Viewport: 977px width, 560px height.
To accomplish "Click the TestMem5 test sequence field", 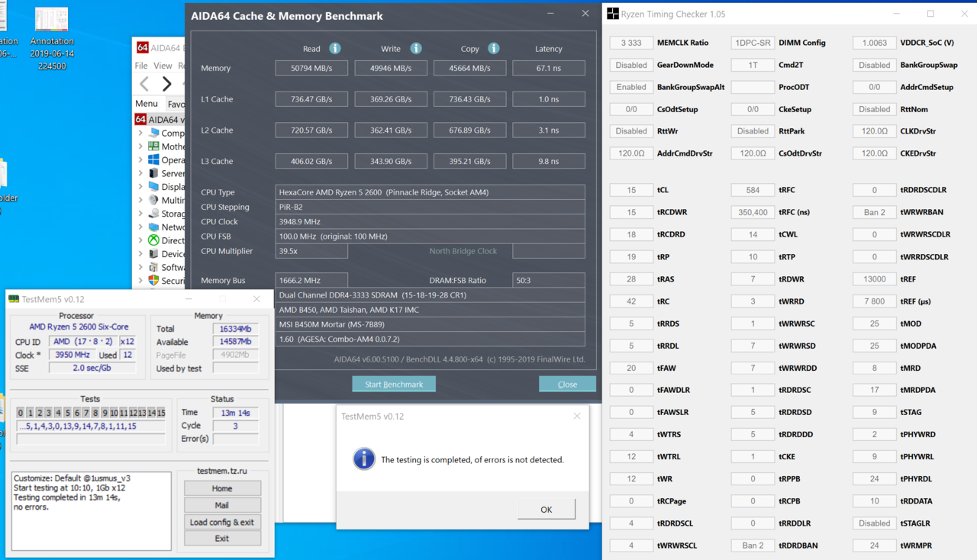I will click(x=91, y=426).
